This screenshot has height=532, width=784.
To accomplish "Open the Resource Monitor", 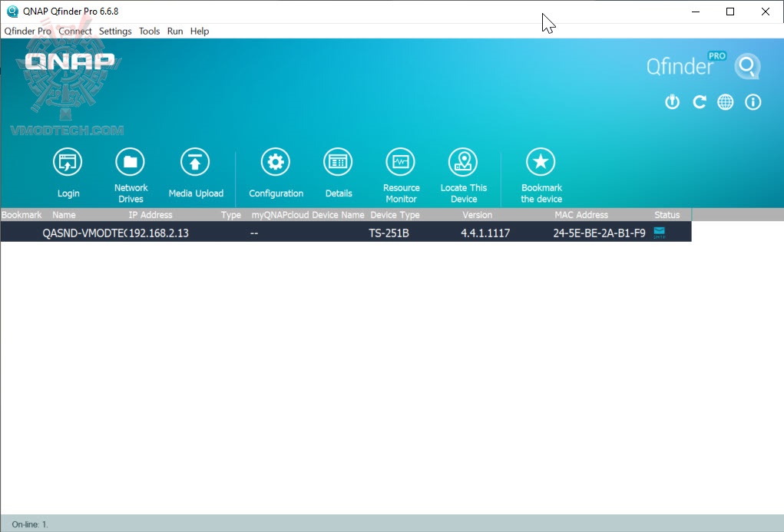I will (401, 162).
